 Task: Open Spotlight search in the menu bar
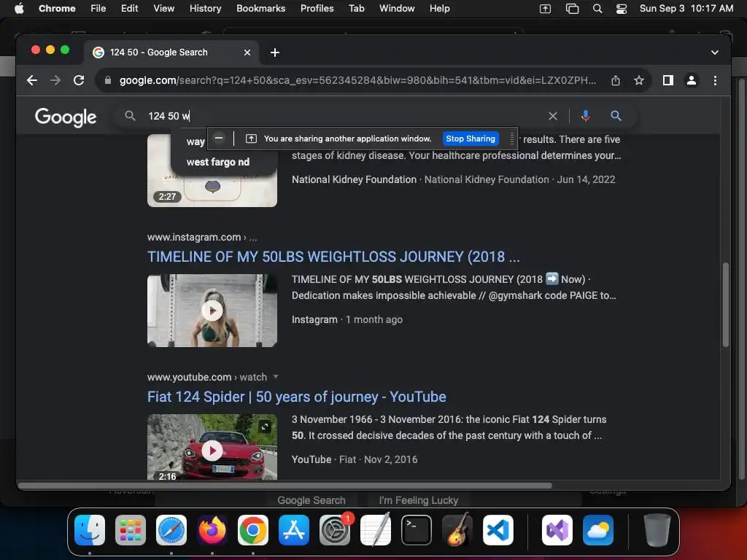pyautogui.click(x=597, y=9)
